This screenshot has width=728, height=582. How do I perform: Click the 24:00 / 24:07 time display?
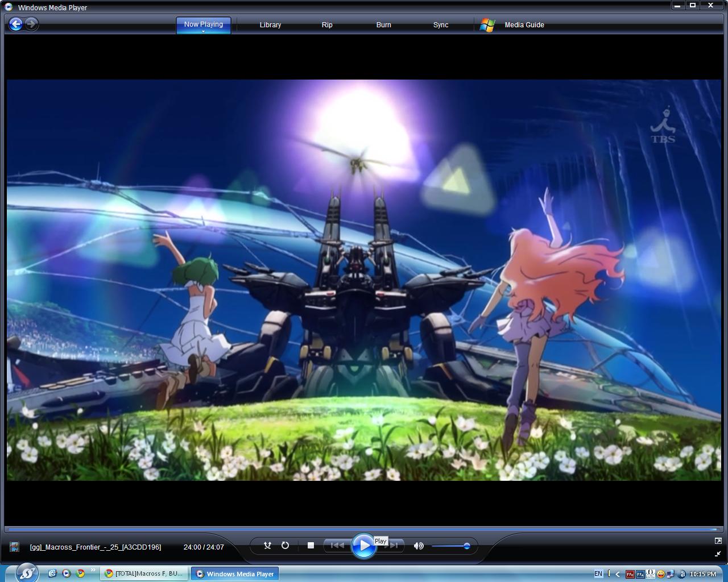(204, 547)
